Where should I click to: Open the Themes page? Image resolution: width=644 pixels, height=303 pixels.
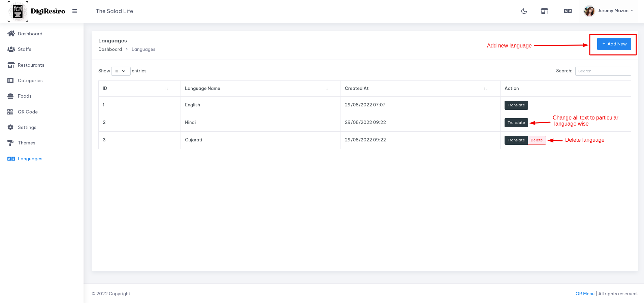tap(26, 143)
